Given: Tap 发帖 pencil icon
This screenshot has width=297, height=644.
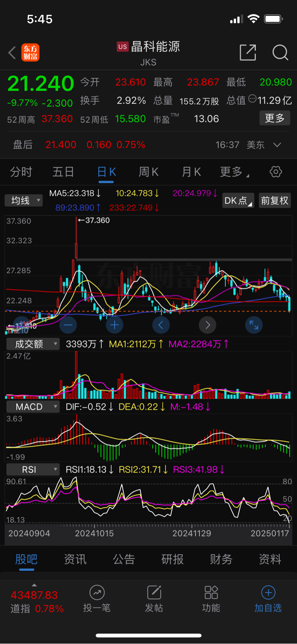Looking at the screenshot, I should tap(154, 592).
